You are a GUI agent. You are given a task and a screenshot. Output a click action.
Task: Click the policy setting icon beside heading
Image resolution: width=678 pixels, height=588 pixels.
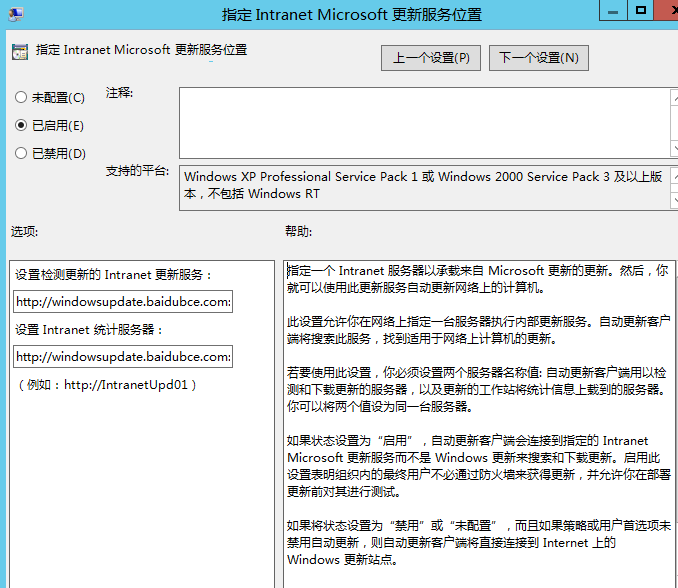coord(20,51)
